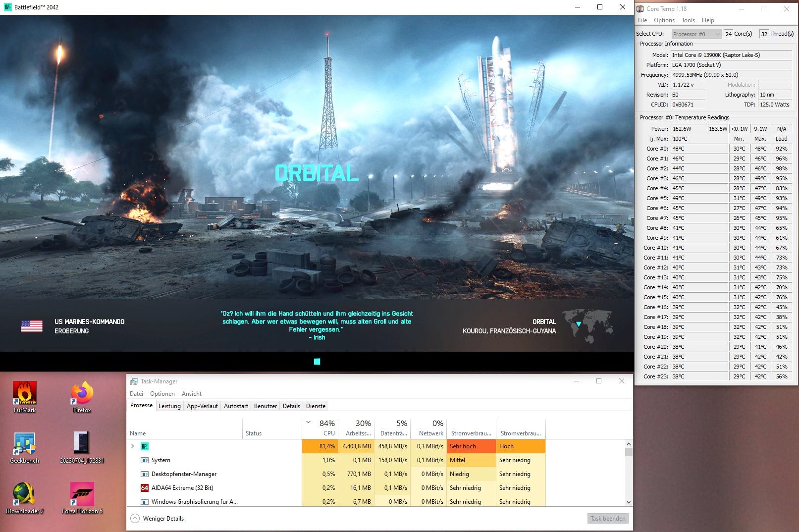Click the Task-Manager title bar icon
Viewport: 799px width, 532px height.
coord(134,381)
